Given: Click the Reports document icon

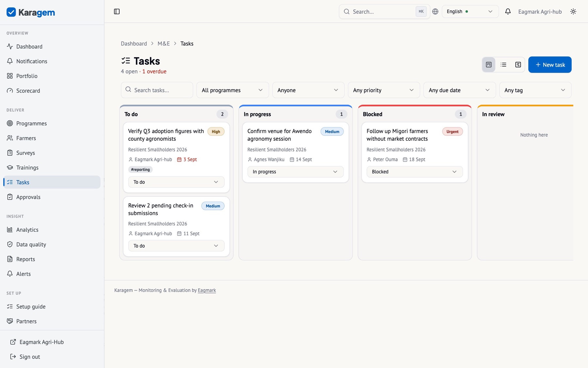Looking at the screenshot, I should pyautogui.click(x=10, y=259).
